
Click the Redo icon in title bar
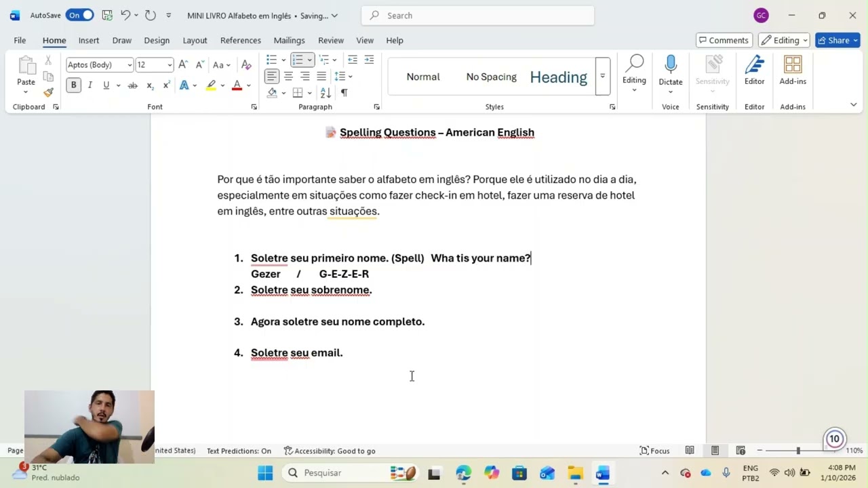click(150, 15)
